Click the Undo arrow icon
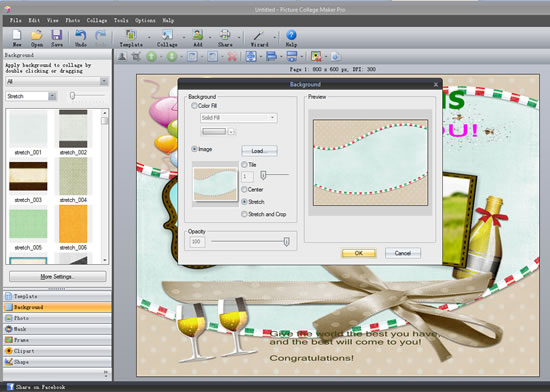 (x=81, y=35)
